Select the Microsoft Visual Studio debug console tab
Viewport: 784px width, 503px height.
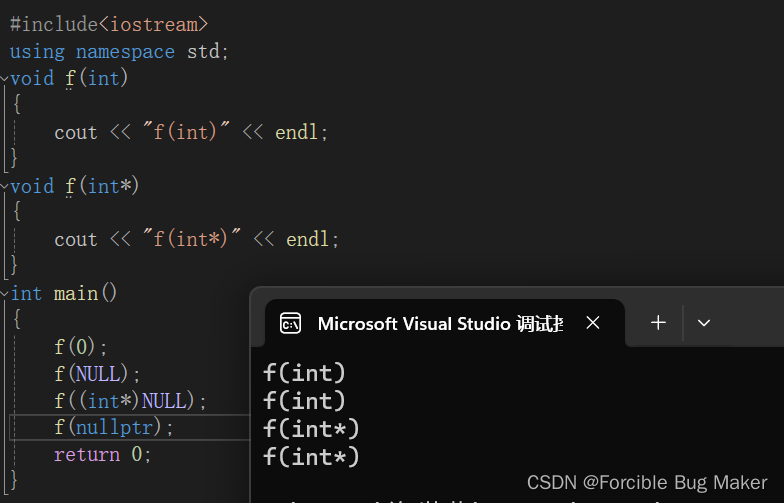click(440, 323)
